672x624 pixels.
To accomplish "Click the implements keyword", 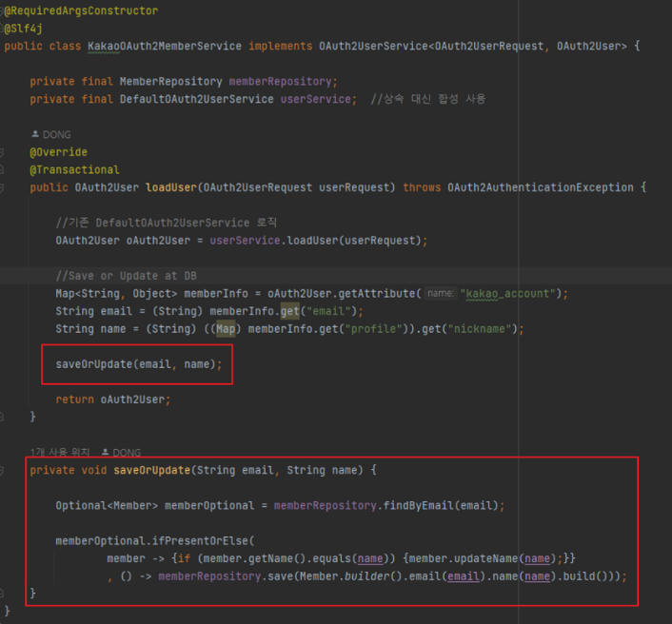I will coord(281,47).
